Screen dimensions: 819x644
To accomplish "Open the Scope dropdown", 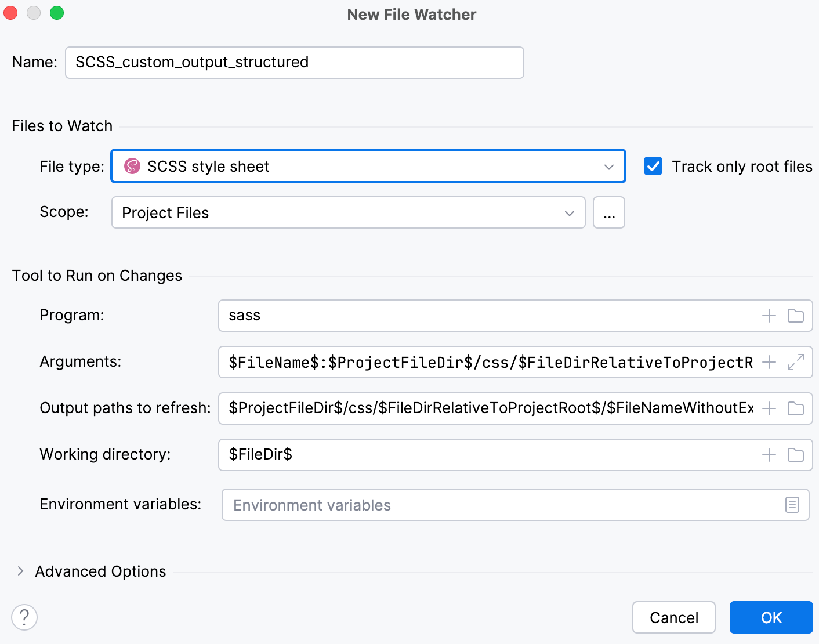I will (569, 213).
